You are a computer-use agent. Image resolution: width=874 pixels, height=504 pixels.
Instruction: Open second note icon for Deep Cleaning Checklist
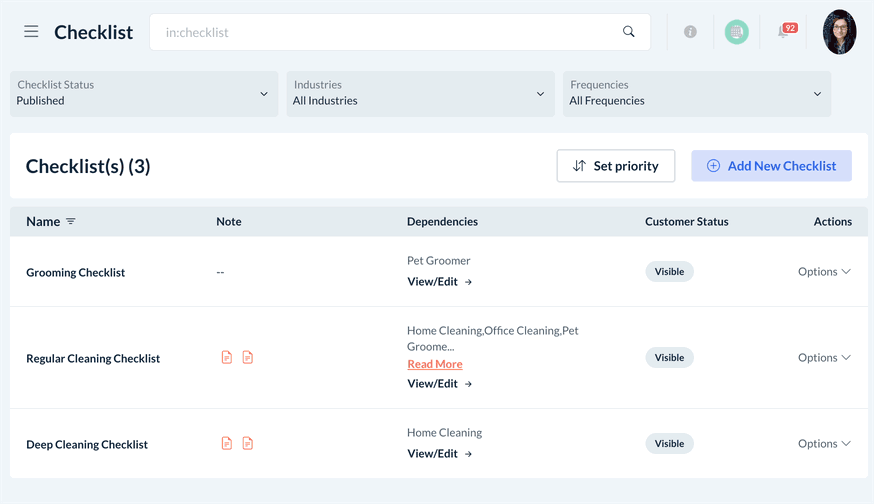pyautogui.click(x=248, y=443)
